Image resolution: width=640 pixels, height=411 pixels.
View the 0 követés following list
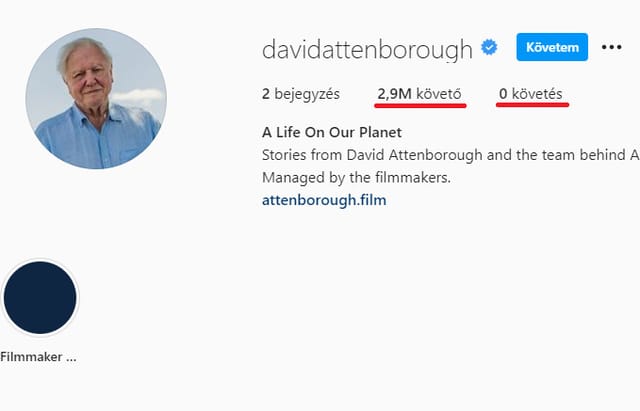pyautogui.click(x=531, y=94)
